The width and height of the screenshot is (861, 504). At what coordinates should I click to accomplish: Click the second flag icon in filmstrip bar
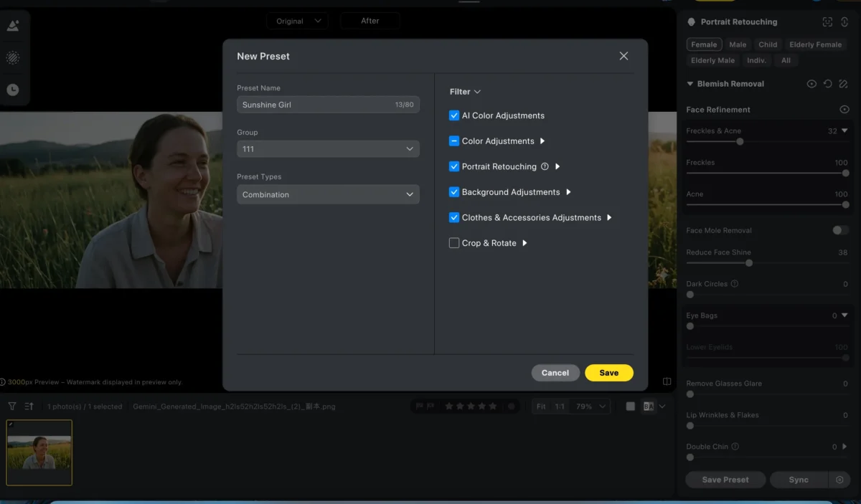(x=430, y=406)
